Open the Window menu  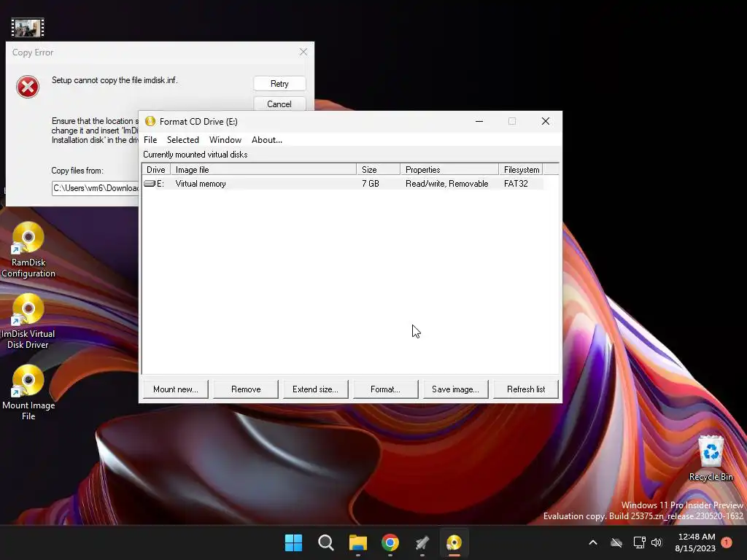pyautogui.click(x=225, y=140)
